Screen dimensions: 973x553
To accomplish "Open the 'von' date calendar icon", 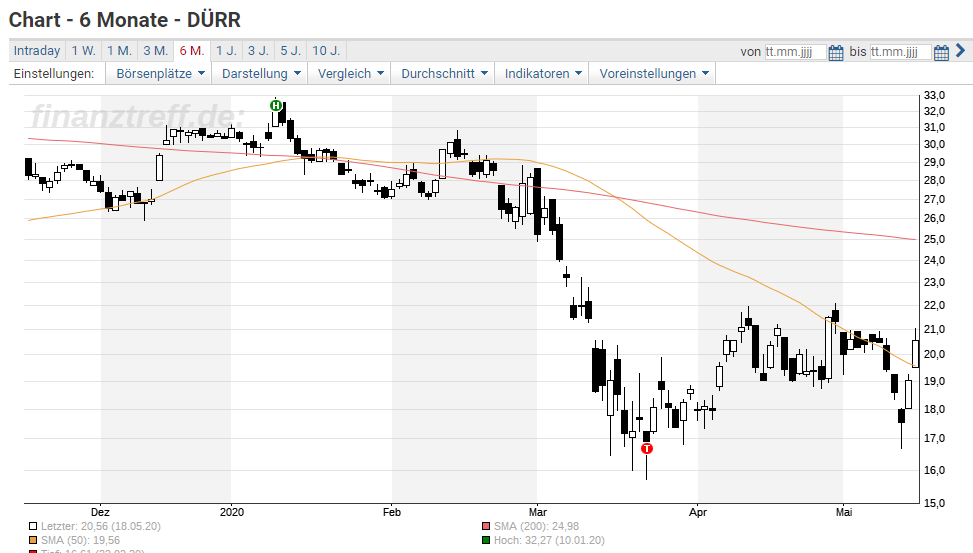I will pos(836,52).
